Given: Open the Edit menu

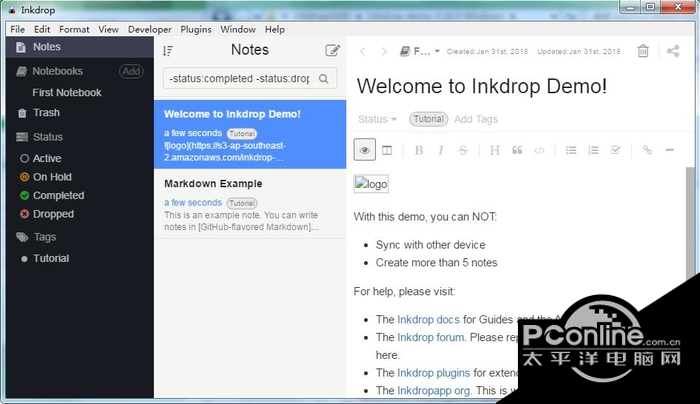Looking at the screenshot, I should coord(42,29).
